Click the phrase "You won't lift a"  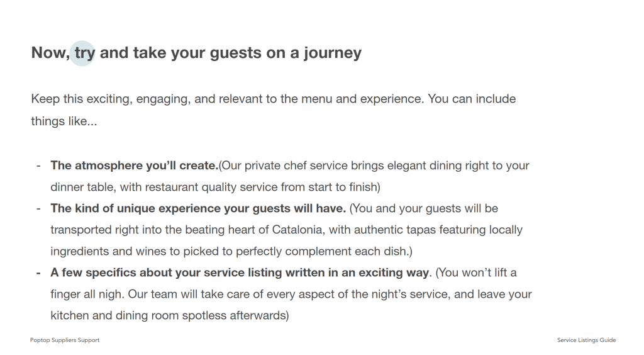pos(478,273)
